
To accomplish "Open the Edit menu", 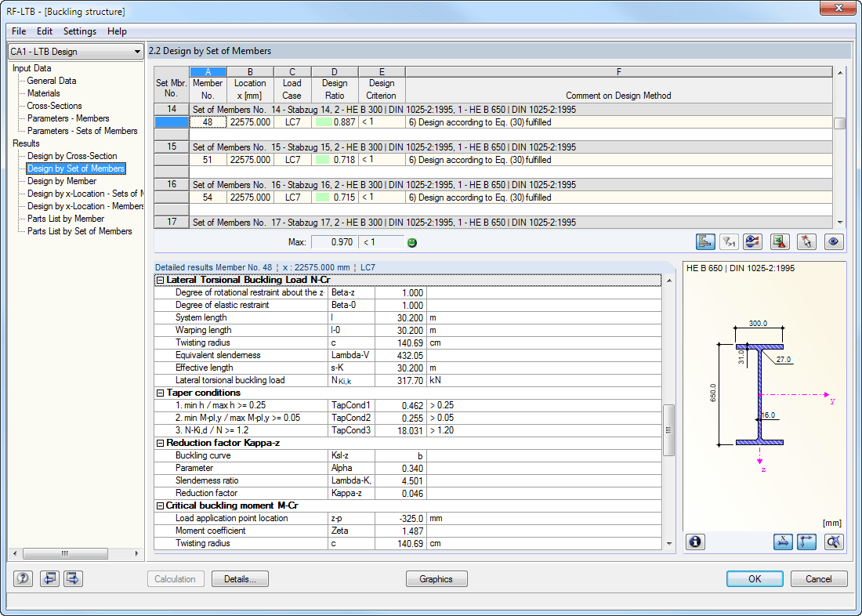I will [45, 31].
